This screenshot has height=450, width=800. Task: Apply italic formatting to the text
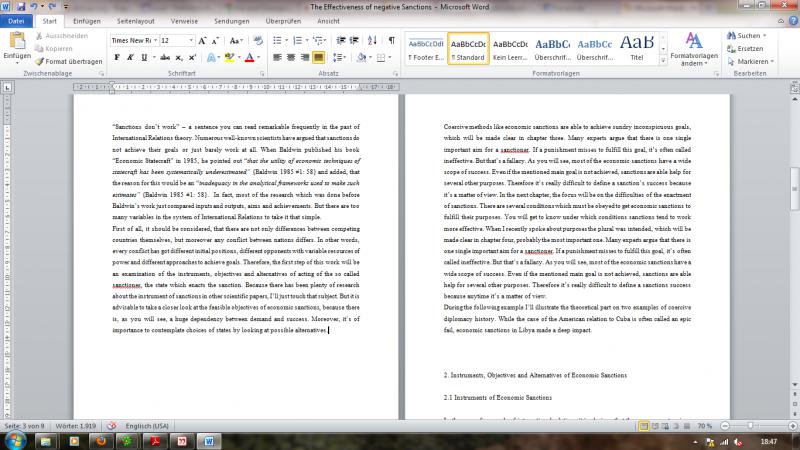tap(131, 57)
